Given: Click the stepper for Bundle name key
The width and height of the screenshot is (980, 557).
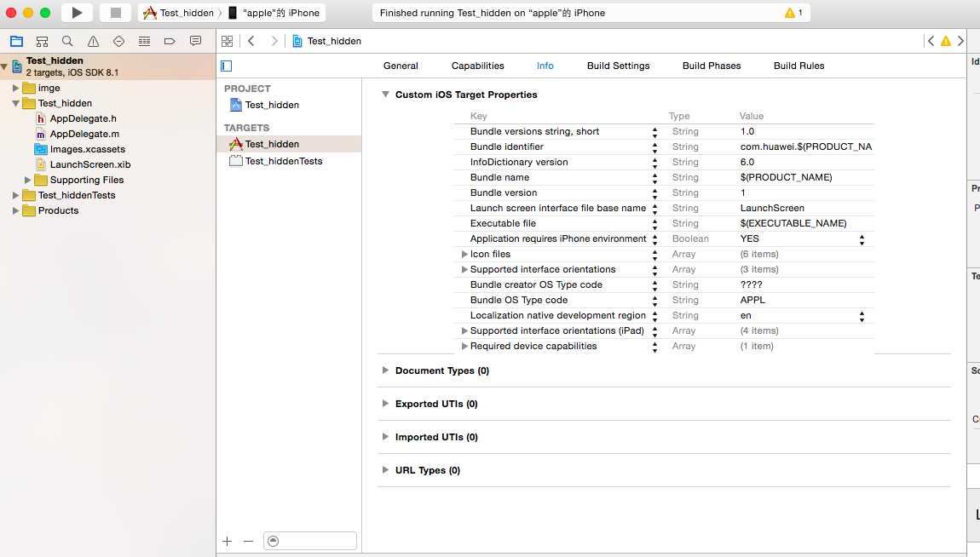Looking at the screenshot, I should point(654,178).
